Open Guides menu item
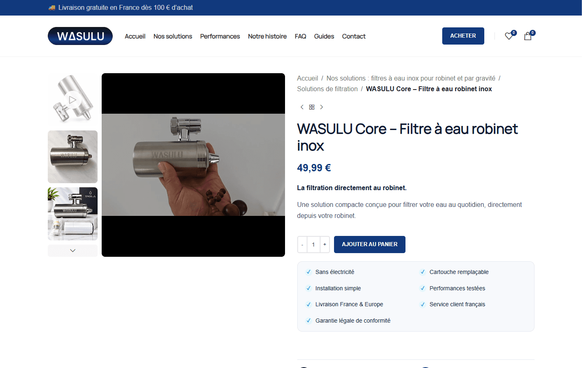Image resolution: width=588 pixels, height=368 pixels. point(324,36)
